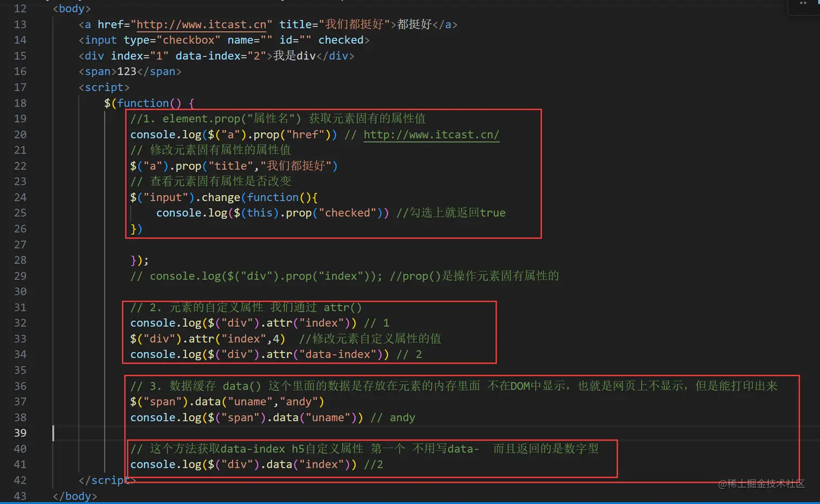Select line number 31 in the gutter
The height and width of the screenshot is (504, 820).
(20, 307)
